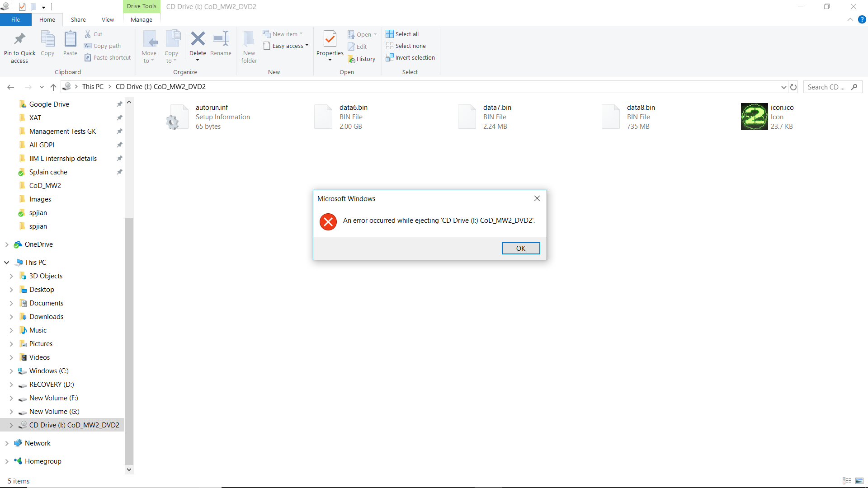Open the icon.ico file thumbnail
The image size is (868, 488).
click(x=754, y=117)
